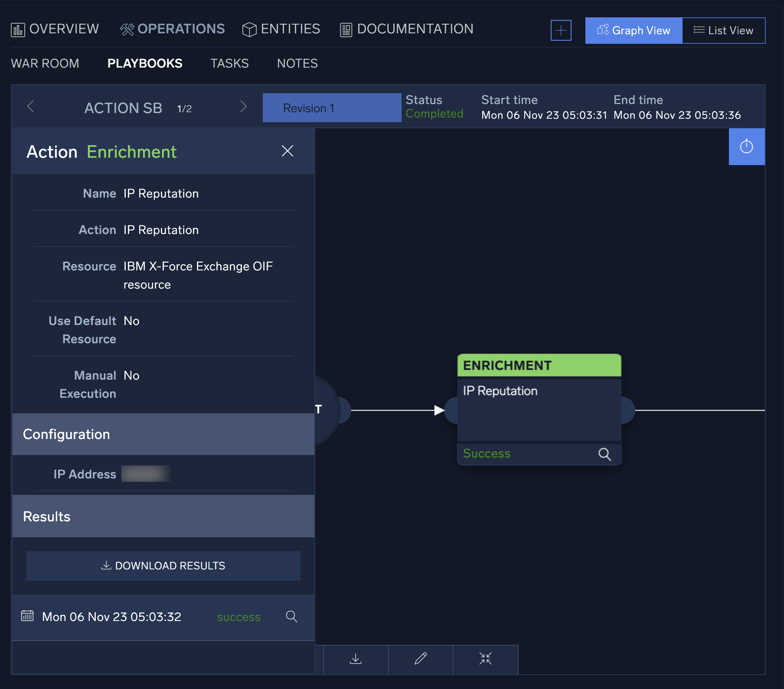Click calendar icon beside result timestamp

point(27,616)
